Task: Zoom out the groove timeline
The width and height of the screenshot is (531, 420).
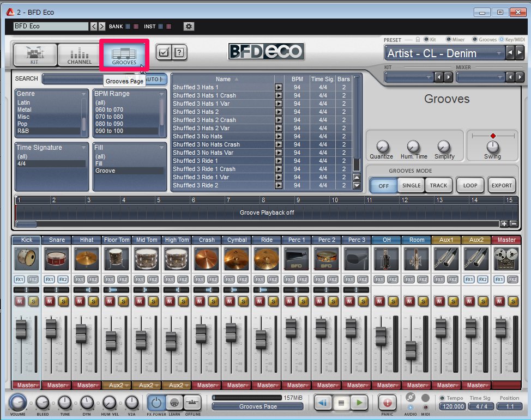Action: point(514,224)
